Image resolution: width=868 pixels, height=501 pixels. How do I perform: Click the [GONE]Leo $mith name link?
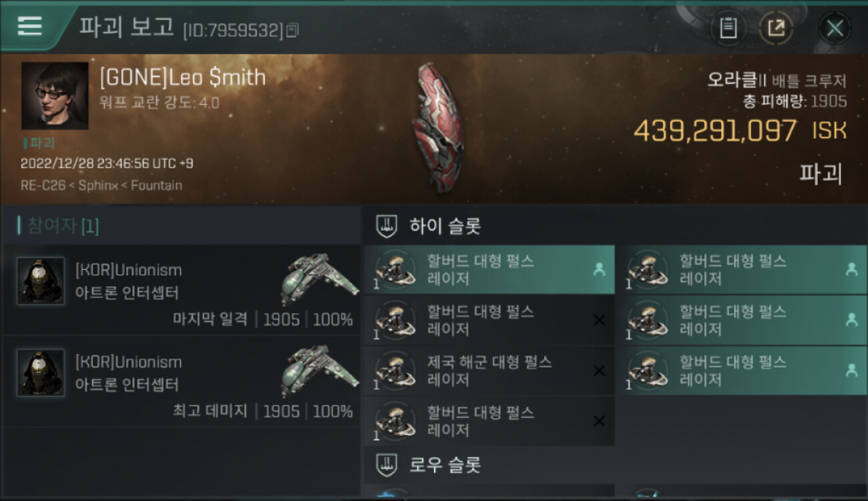tap(182, 77)
